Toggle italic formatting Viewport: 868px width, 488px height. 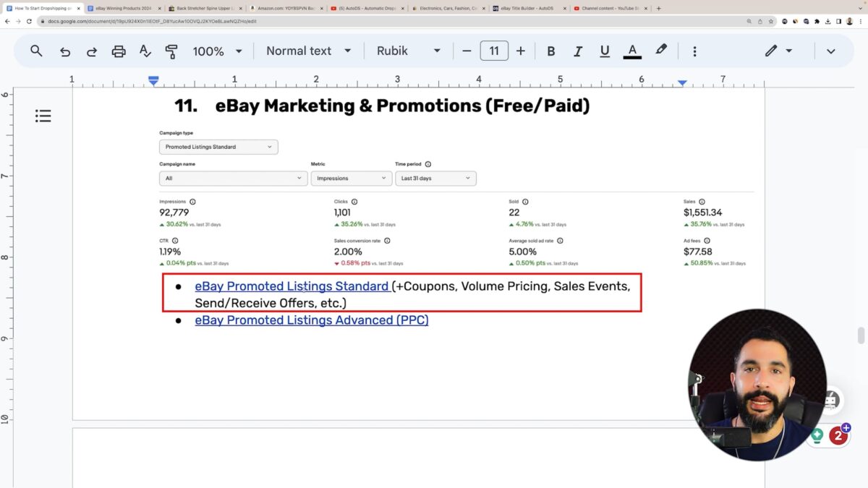click(x=578, y=51)
